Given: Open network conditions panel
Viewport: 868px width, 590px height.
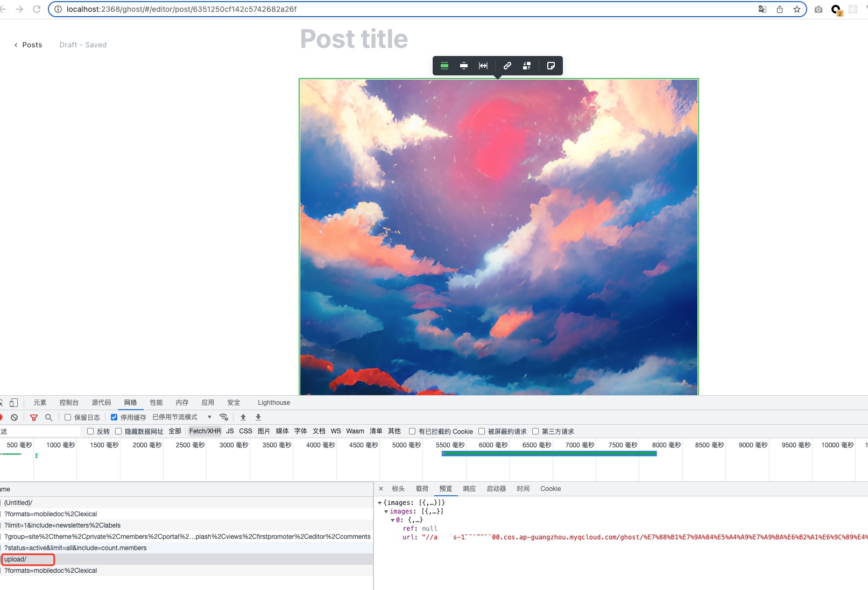Looking at the screenshot, I should [x=224, y=417].
